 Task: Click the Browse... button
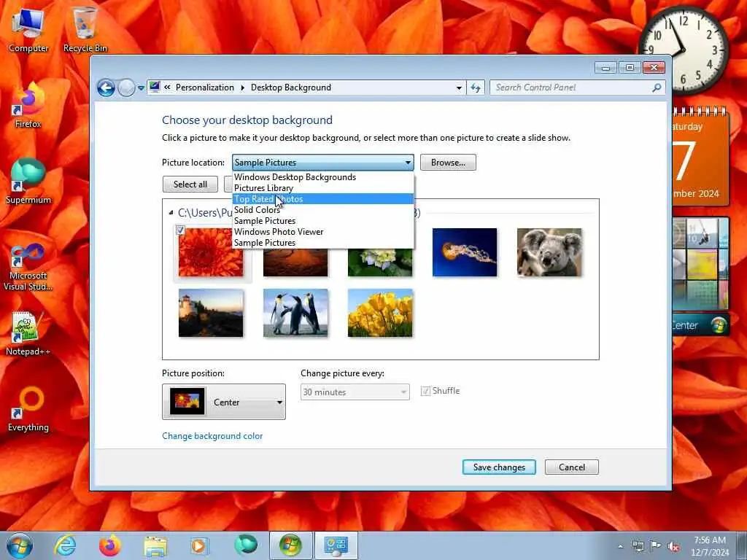448,163
